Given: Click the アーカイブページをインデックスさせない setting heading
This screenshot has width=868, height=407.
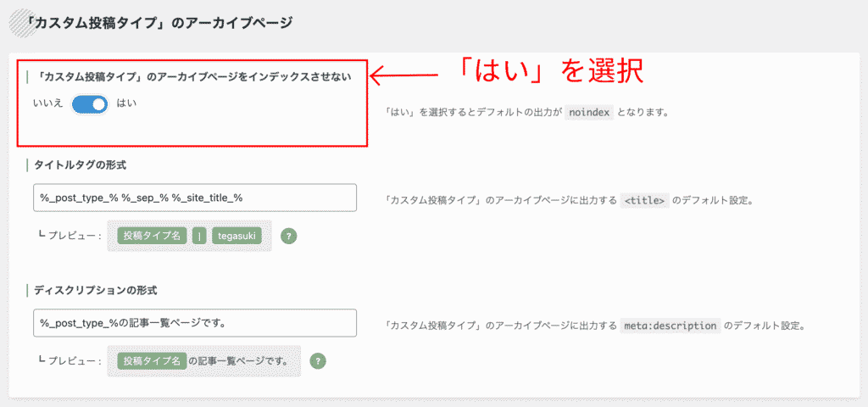Looking at the screenshot, I should [x=194, y=77].
